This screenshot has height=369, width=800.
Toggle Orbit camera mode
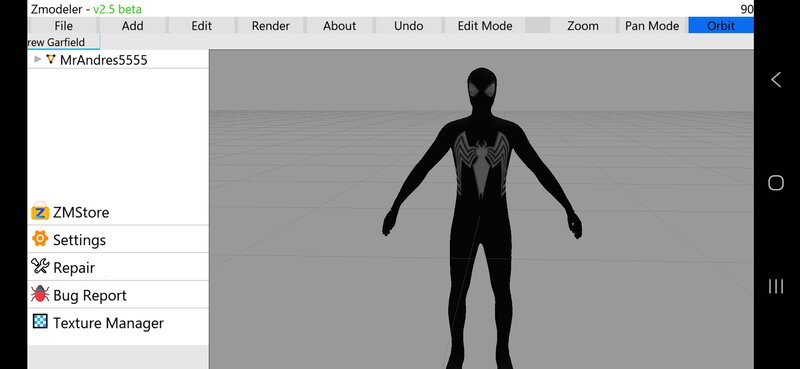click(720, 26)
